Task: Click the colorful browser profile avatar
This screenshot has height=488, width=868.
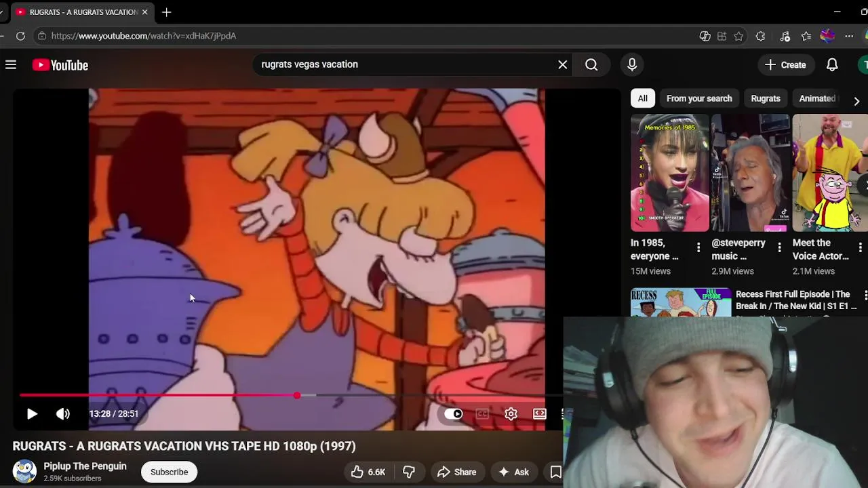Action: (827, 36)
